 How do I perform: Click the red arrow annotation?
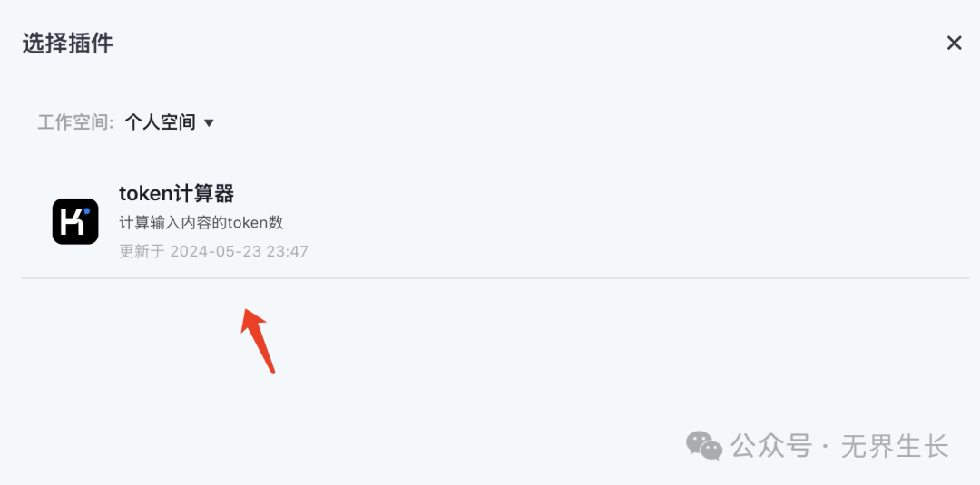coord(258,341)
